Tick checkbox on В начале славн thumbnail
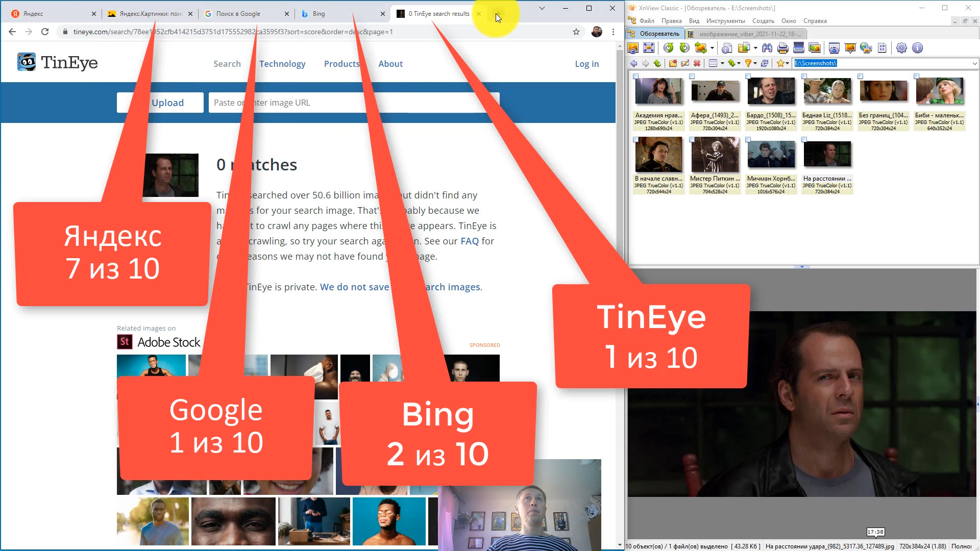Screen dimensions: 980x551 tap(635, 139)
